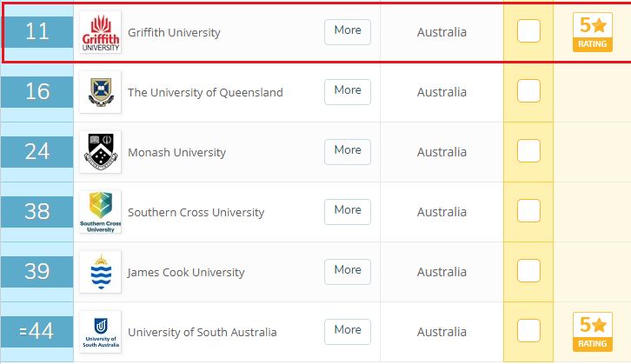Expand More details for Griffith University
Viewport: 631px width, 364px height.
coord(348,32)
